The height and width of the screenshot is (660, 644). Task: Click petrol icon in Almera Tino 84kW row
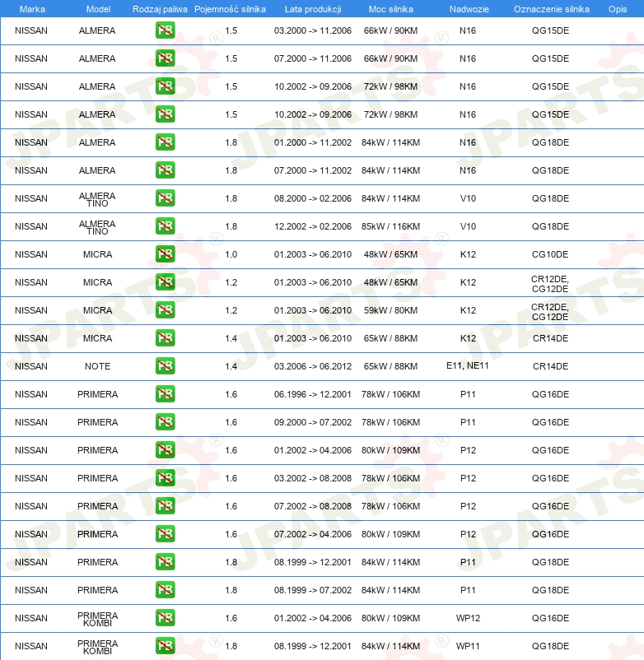point(165,198)
